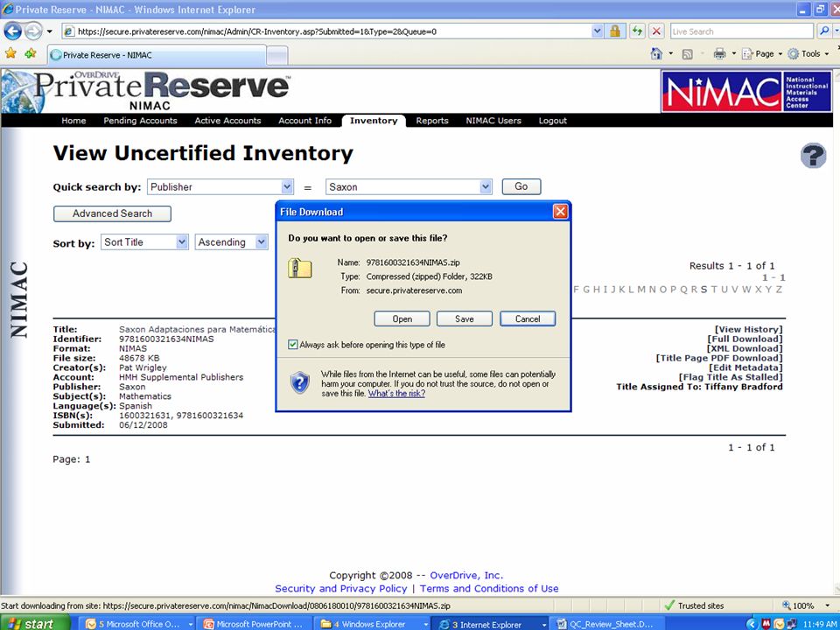
Task: Click Cancel in File Download dialog
Action: click(528, 318)
